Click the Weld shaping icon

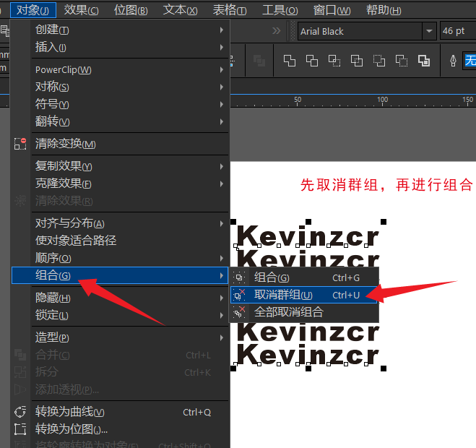[x=290, y=61]
